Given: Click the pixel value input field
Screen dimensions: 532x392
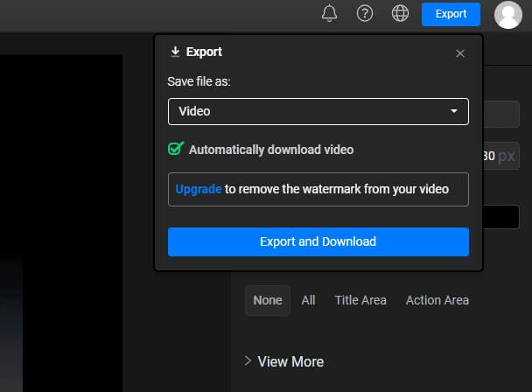Looking at the screenshot, I should click(x=501, y=156).
